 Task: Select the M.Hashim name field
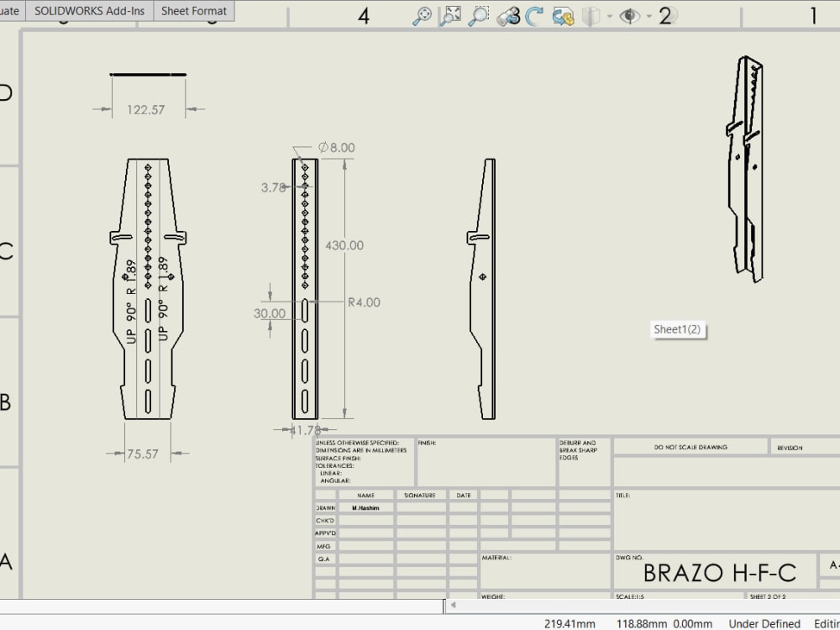[x=367, y=507]
